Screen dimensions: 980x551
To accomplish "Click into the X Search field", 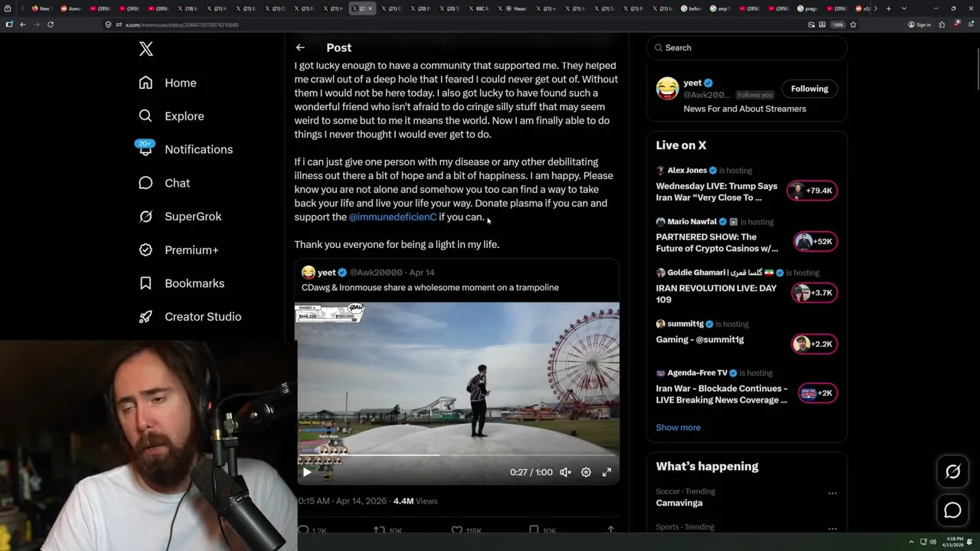I will [746, 47].
